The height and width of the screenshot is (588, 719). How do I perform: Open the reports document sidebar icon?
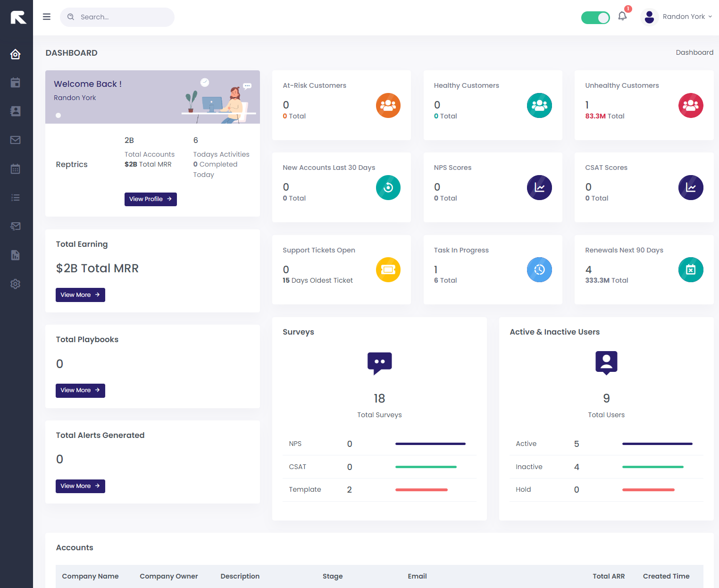(16, 255)
